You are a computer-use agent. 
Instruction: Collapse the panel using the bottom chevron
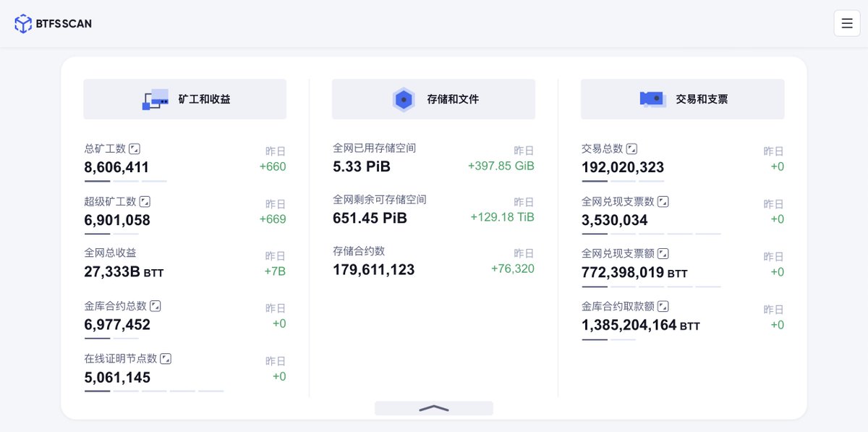click(433, 407)
